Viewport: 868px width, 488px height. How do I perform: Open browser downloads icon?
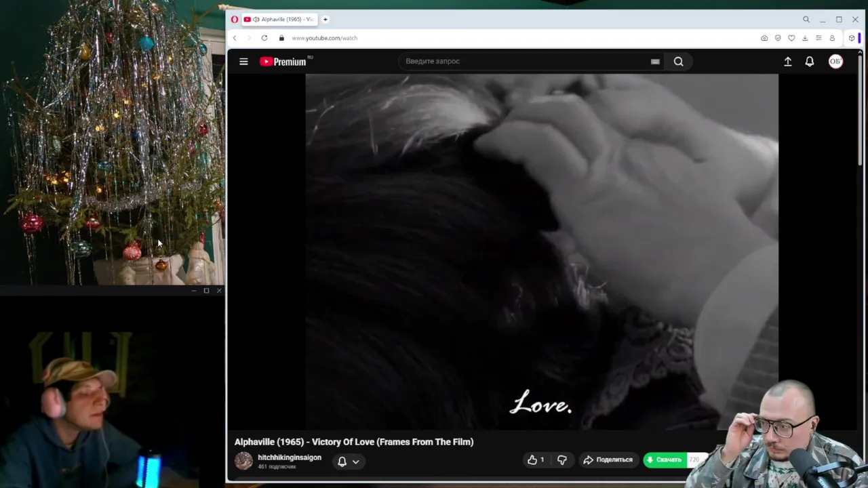pos(805,38)
